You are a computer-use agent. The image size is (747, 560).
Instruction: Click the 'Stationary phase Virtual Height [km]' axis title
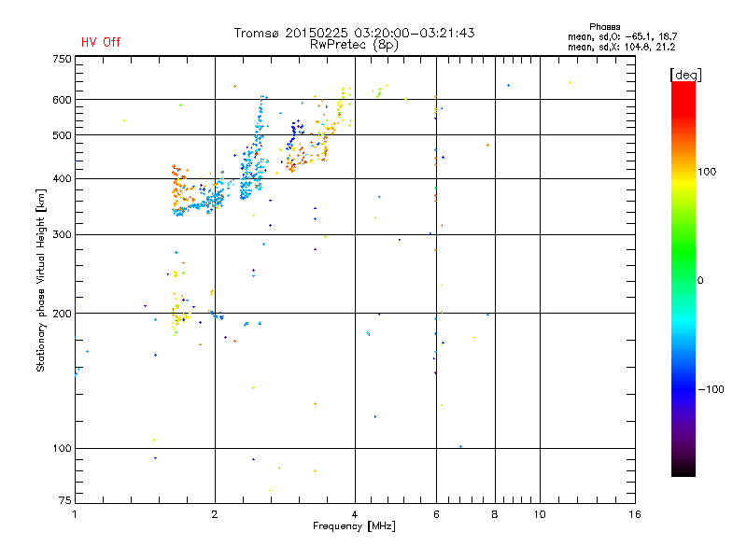41,281
